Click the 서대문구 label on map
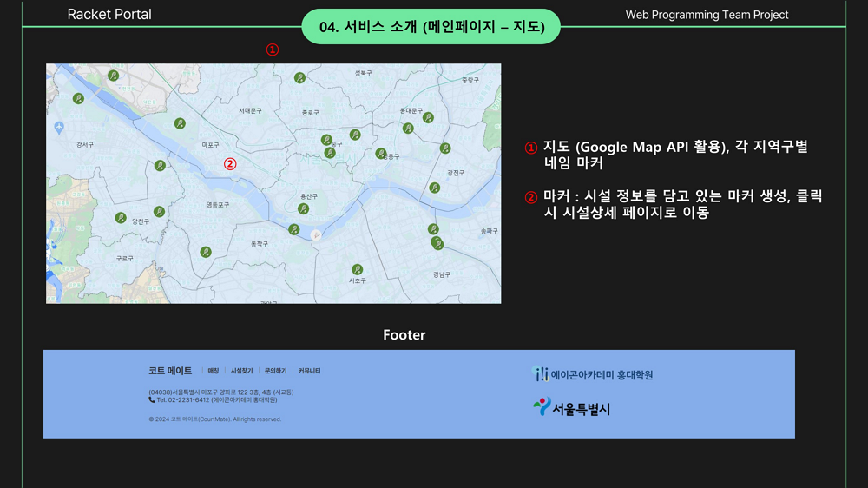This screenshot has height=488, width=868. coord(250,111)
